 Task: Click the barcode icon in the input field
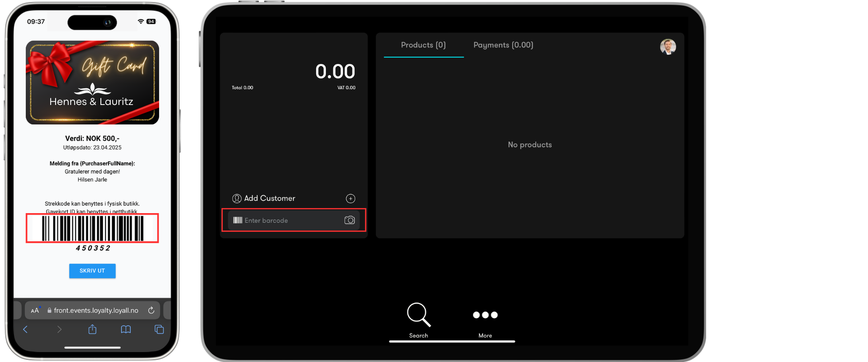238,220
